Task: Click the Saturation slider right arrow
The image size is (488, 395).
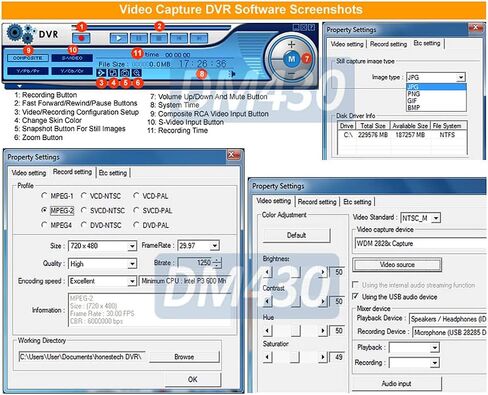Action: [322, 357]
